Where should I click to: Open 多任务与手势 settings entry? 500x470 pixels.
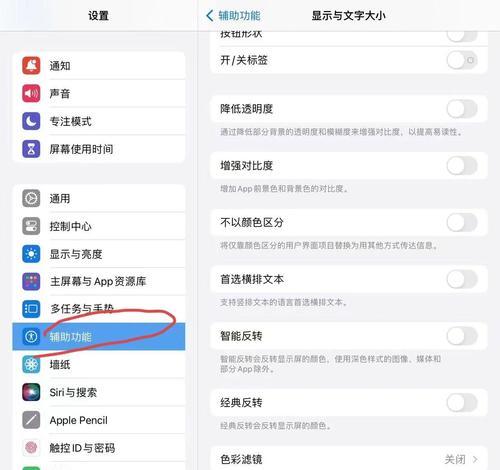[x=99, y=309]
